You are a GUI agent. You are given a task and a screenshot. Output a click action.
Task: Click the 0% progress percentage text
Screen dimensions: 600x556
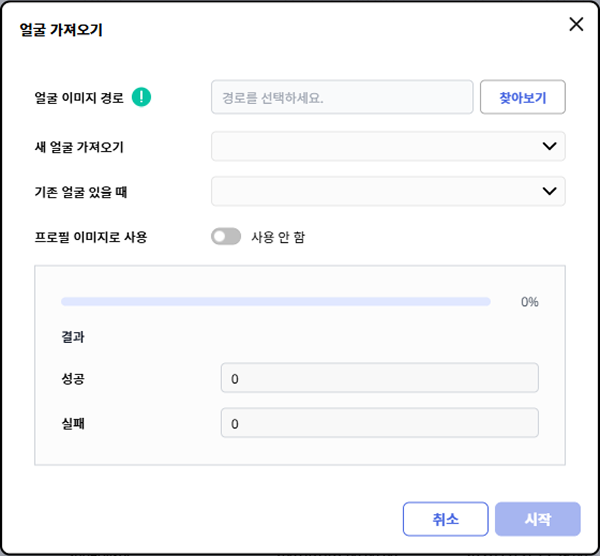pos(529,302)
